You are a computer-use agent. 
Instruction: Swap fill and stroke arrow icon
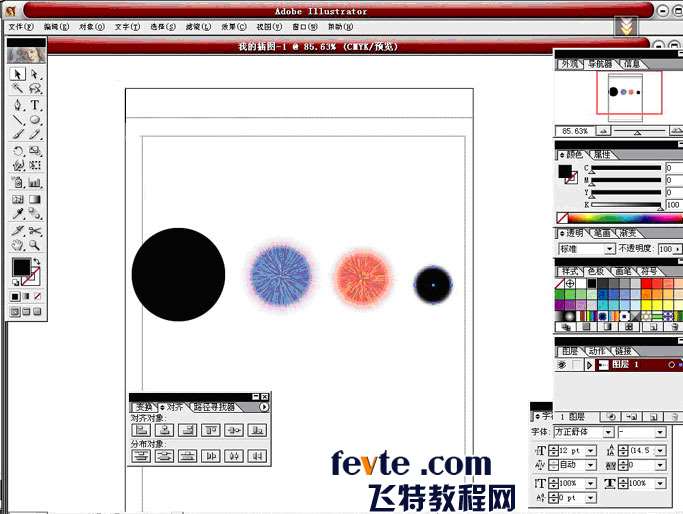click(x=37, y=261)
